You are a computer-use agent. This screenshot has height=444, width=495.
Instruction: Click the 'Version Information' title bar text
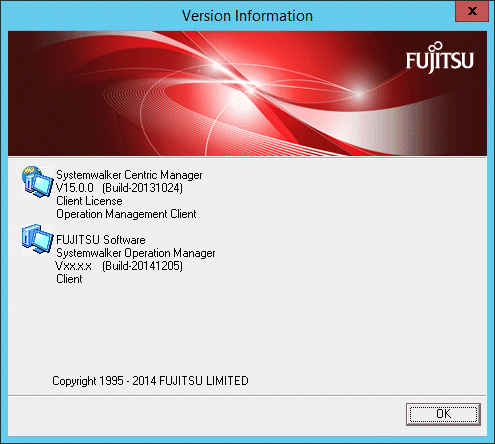[x=247, y=16]
